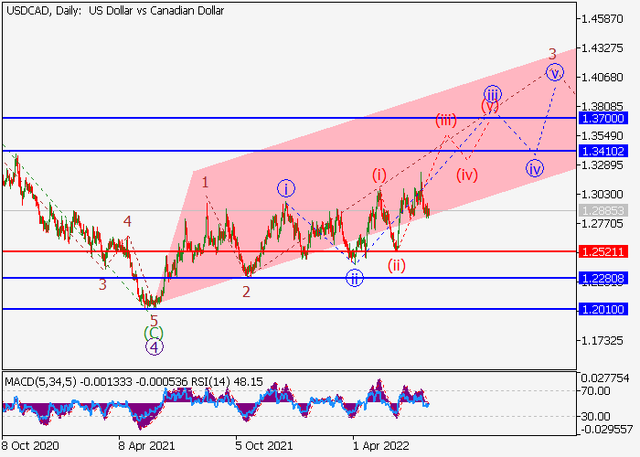Image resolution: width=640 pixels, height=457 pixels.
Task: Select the red (v) wave label
Action: click(x=489, y=106)
